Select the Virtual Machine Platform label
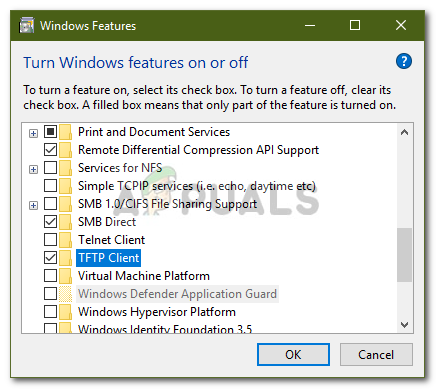Screen dimensions: 436x389 [x=144, y=276]
